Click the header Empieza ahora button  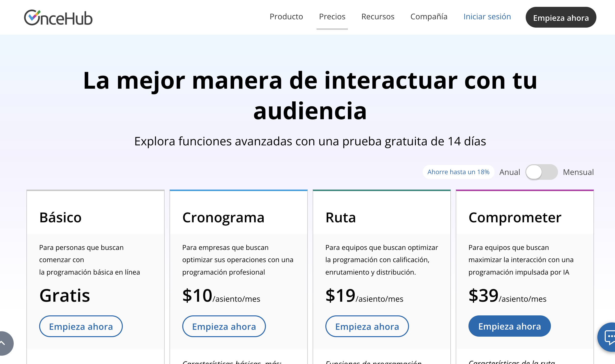561,17
